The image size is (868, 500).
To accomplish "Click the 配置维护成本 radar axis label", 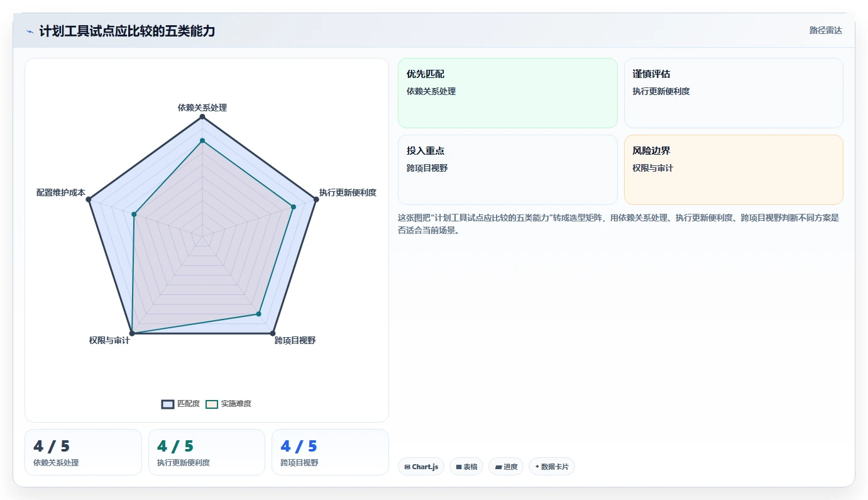I will click(x=60, y=192).
